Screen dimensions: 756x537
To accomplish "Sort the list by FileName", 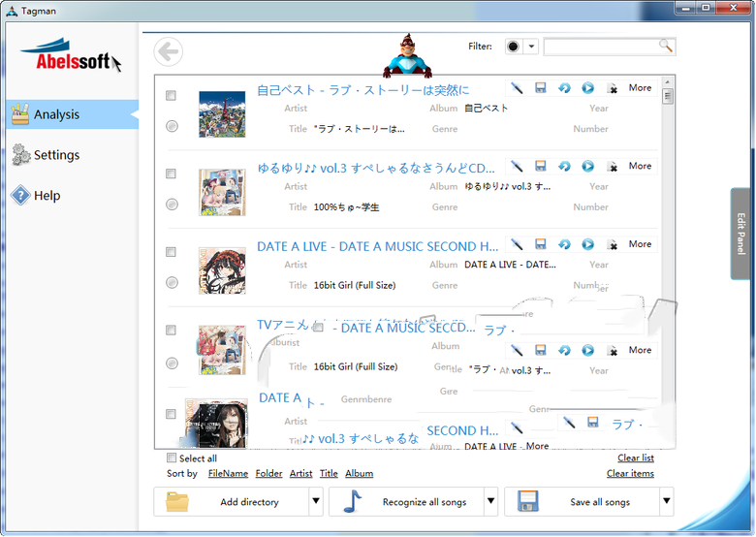I will (228, 473).
